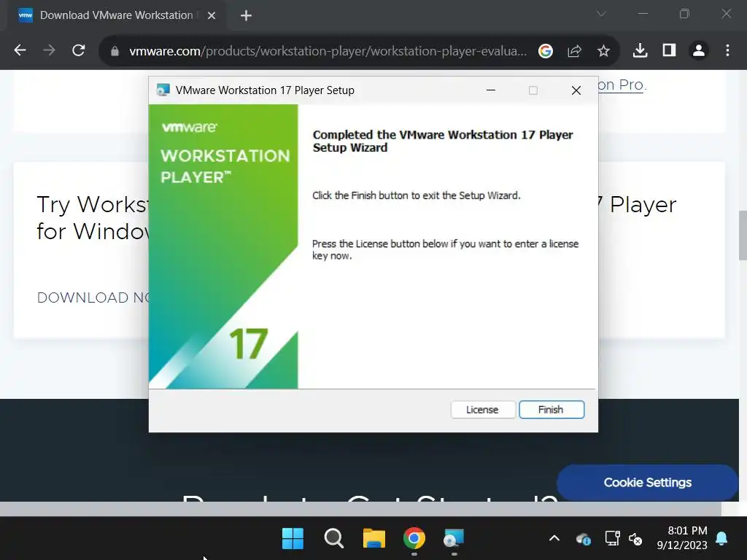Click the VMware favicon on the tab
The height and width of the screenshot is (560, 747).
pyautogui.click(x=26, y=15)
